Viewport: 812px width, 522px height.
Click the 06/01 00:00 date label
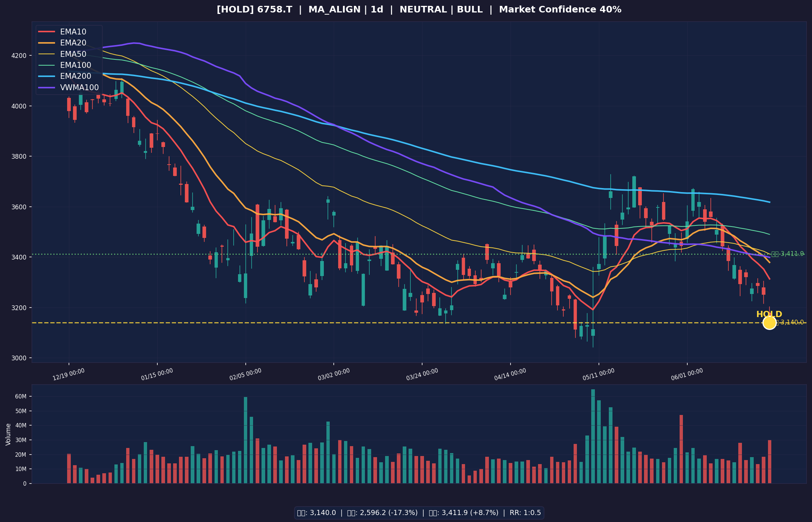(687, 375)
